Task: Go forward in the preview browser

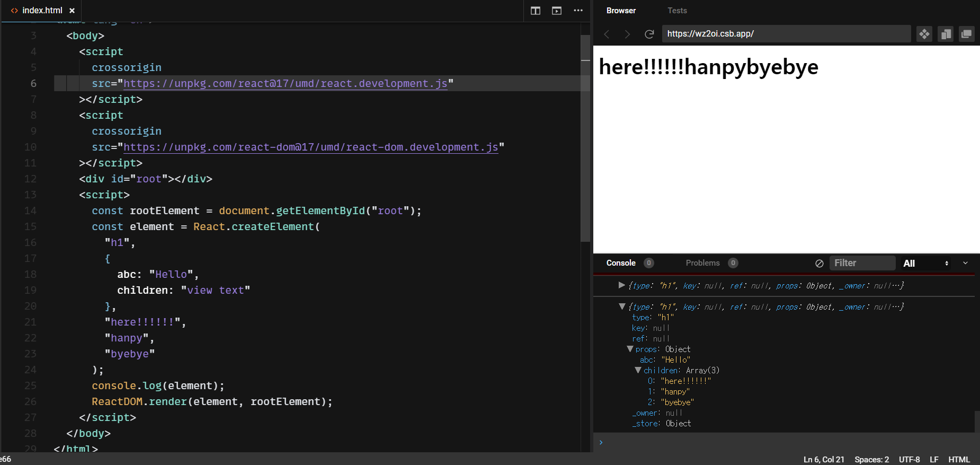Action: point(628,34)
